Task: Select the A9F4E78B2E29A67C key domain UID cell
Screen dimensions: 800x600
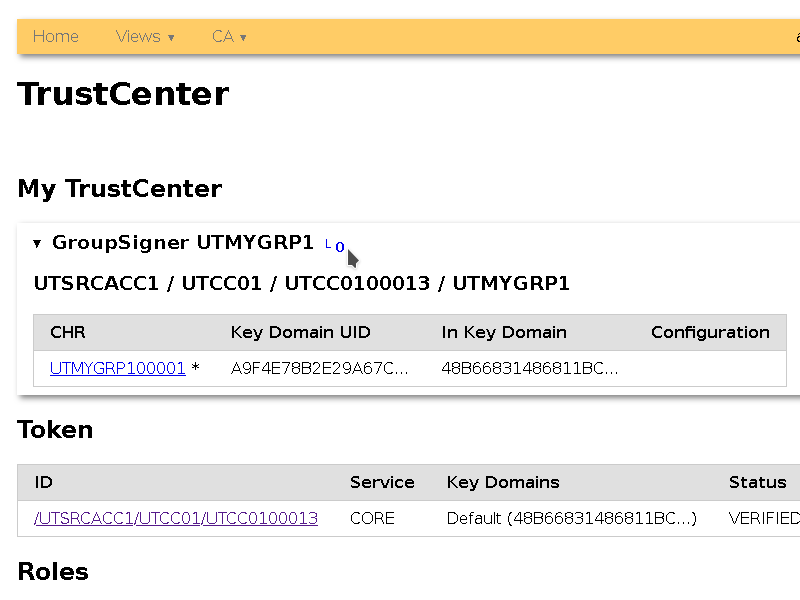Action: (x=319, y=368)
